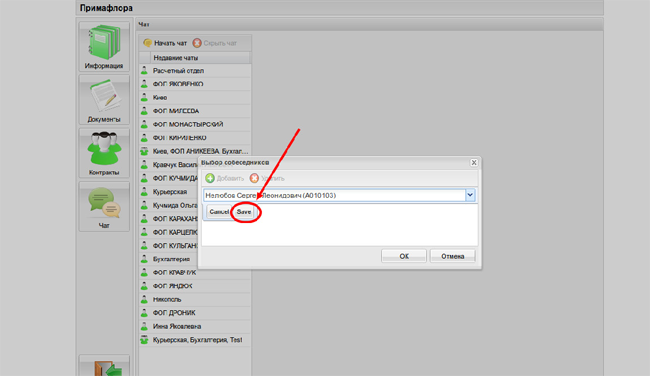Image resolution: width=650 pixels, height=376 pixels.
Task: Click the user icon beside ФОП КРАВЧУК
Action: tap(144, 272)
